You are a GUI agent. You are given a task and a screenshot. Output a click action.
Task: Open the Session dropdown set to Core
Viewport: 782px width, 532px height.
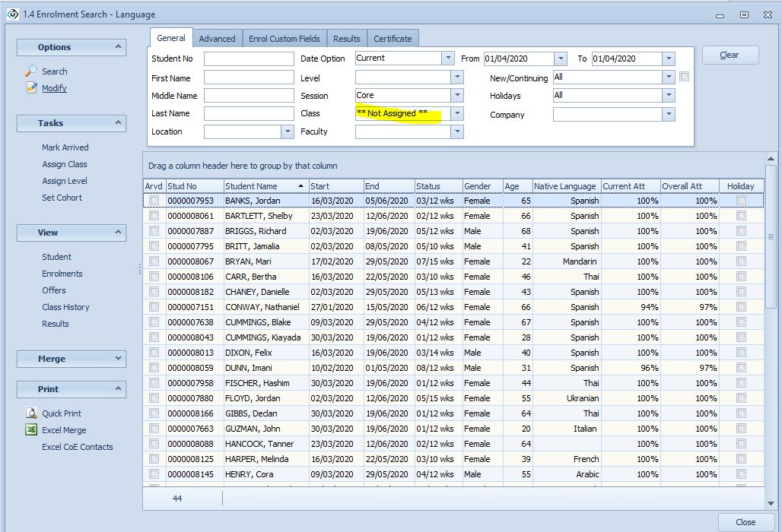pyautogui.click(x=456, y=96)
